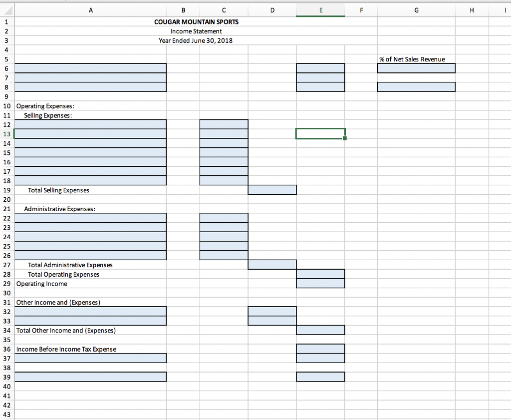Select shaded input cell C18
Image resolution: width=511 pixels, height=420 pixels.
pos(224,180)
